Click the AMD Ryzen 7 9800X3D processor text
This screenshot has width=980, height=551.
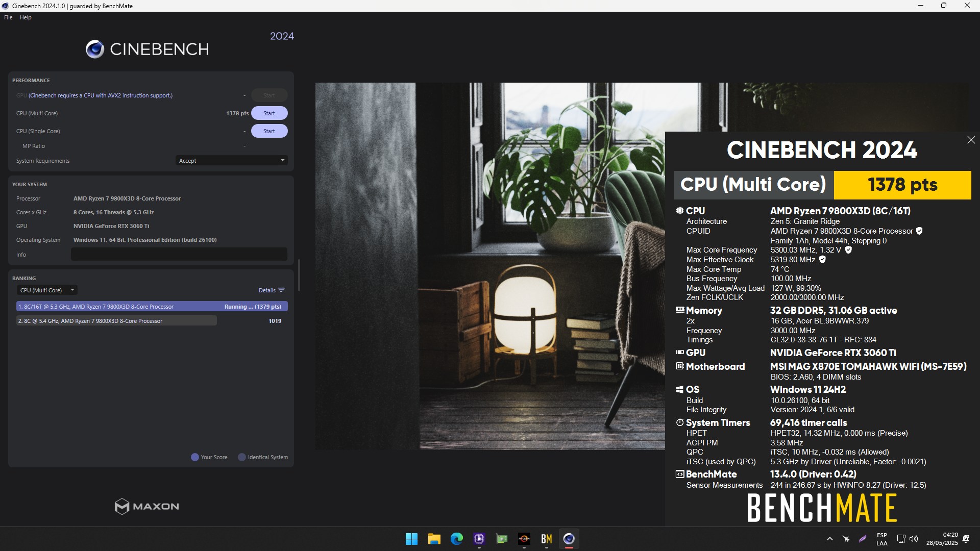127,198
